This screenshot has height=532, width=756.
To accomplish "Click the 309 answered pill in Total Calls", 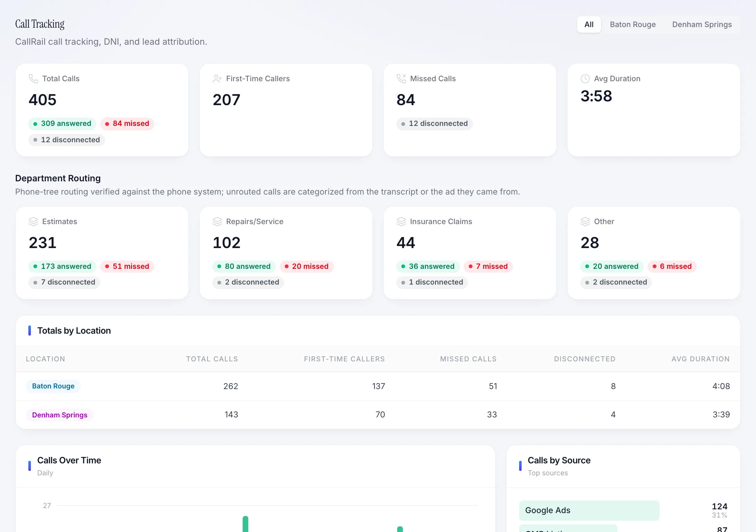I will pos(62,124).
